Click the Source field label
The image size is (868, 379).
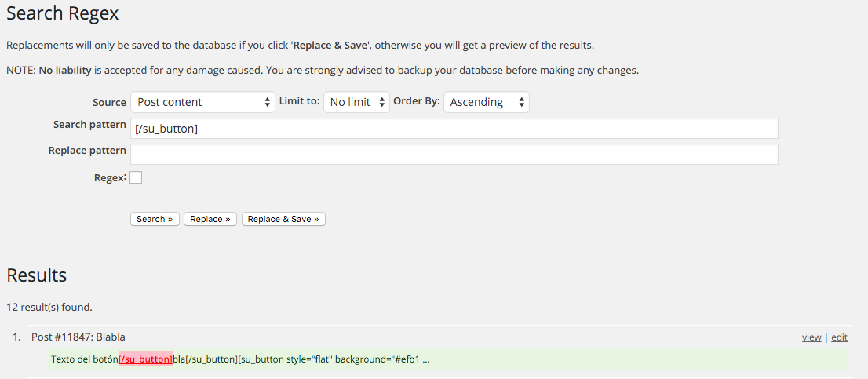[x=109, y=102]
